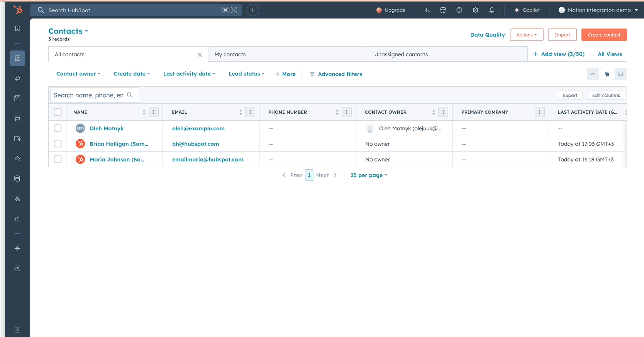Open the Copilot assistant
This screenshot has width=644, height=337.
pyautogui.click(x=527, y=10)
